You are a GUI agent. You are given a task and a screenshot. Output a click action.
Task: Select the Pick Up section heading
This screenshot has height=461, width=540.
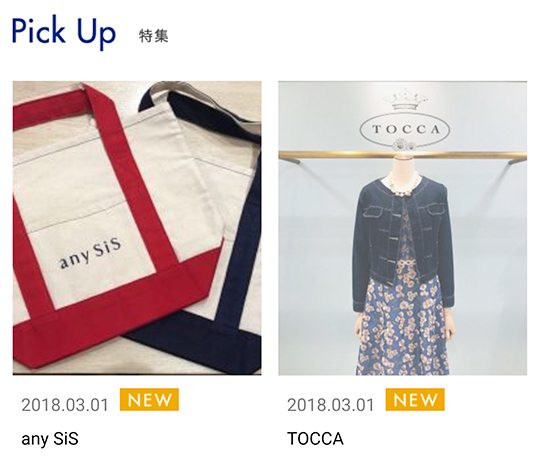(x=63, y=32)
